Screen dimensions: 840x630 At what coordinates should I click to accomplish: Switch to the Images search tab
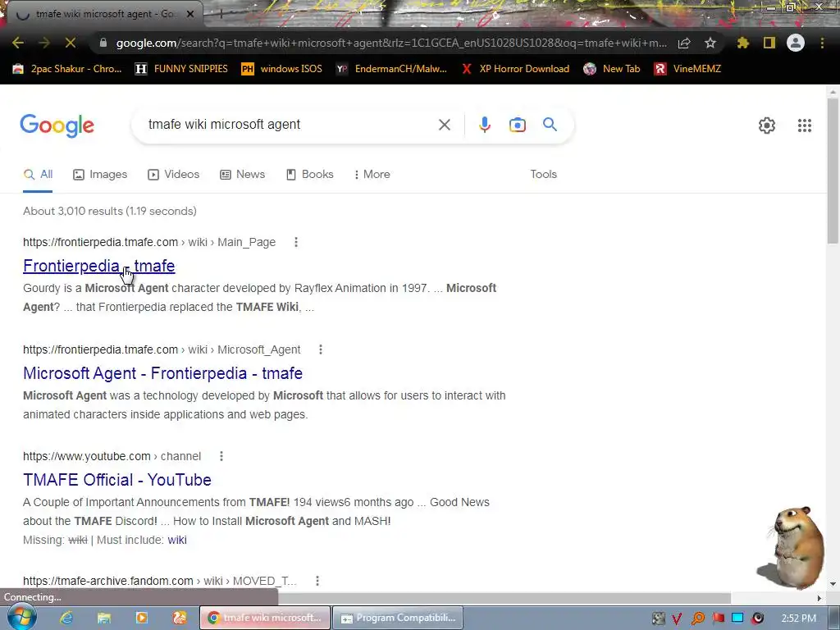point(100,174)
